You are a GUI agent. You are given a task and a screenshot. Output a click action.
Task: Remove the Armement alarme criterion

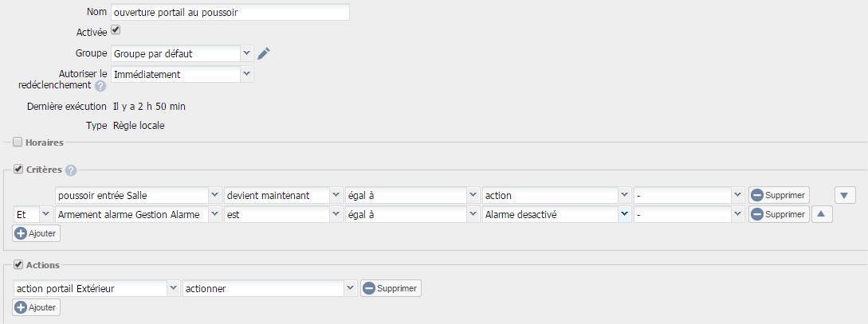tap(779, 214)
